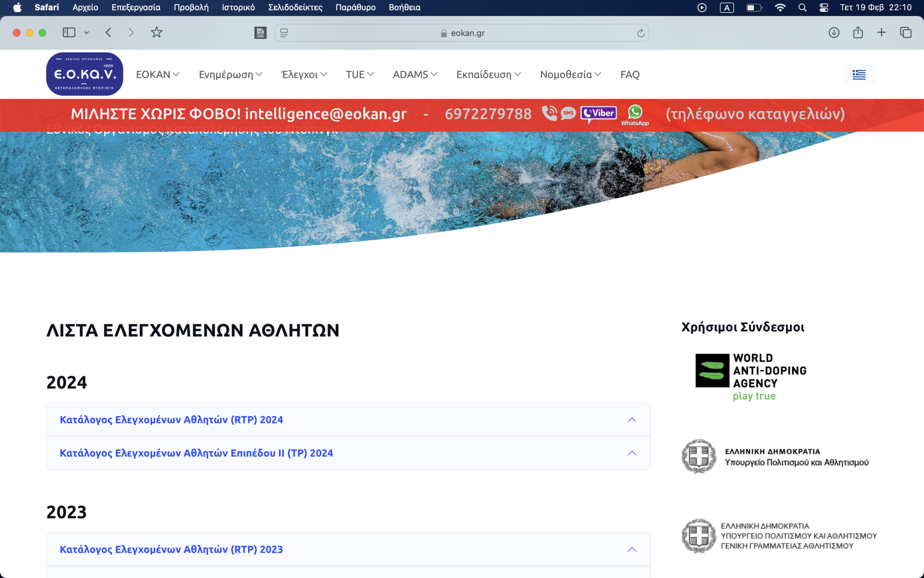Open the FAQ page link
The width and height of the screenshot is (924, 578).
click(630, 75)
